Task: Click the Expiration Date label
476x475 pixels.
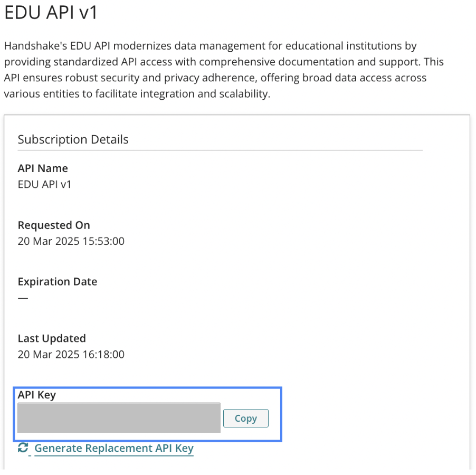Action: [x=58, y=282]
